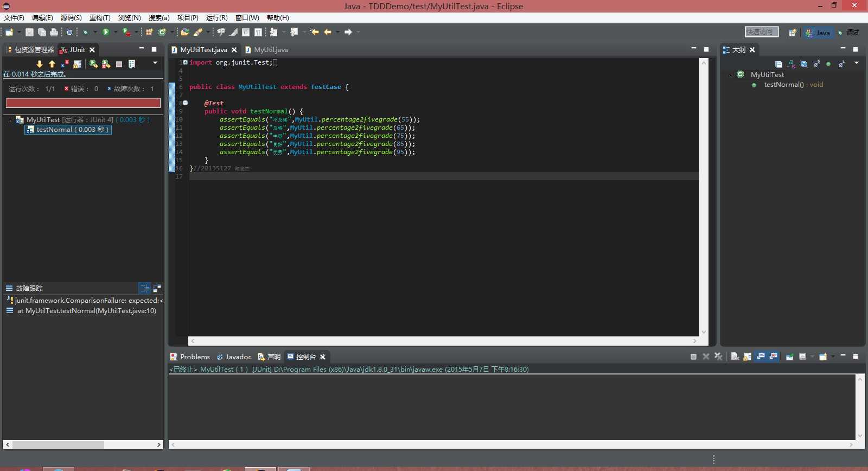Image resolution: width=868 pixels, height=471 pixels.
Task: Click the Save All icon
Action: pyautogui.click(x=42, y=32)
